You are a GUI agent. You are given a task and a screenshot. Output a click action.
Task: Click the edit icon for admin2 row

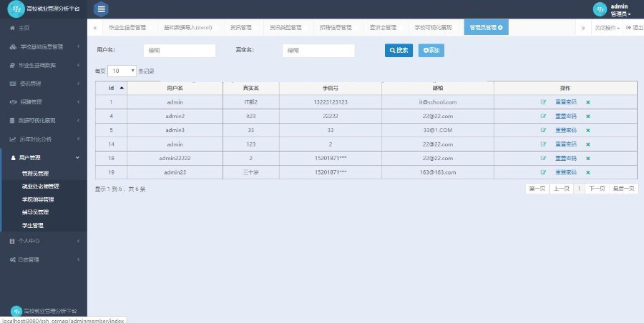[x=543, y=116]
